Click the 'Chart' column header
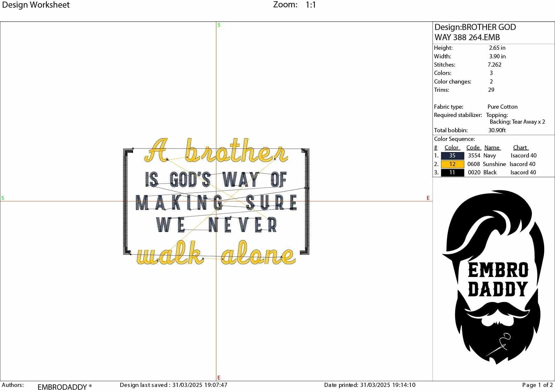555x392 pixels. (521, 148)
